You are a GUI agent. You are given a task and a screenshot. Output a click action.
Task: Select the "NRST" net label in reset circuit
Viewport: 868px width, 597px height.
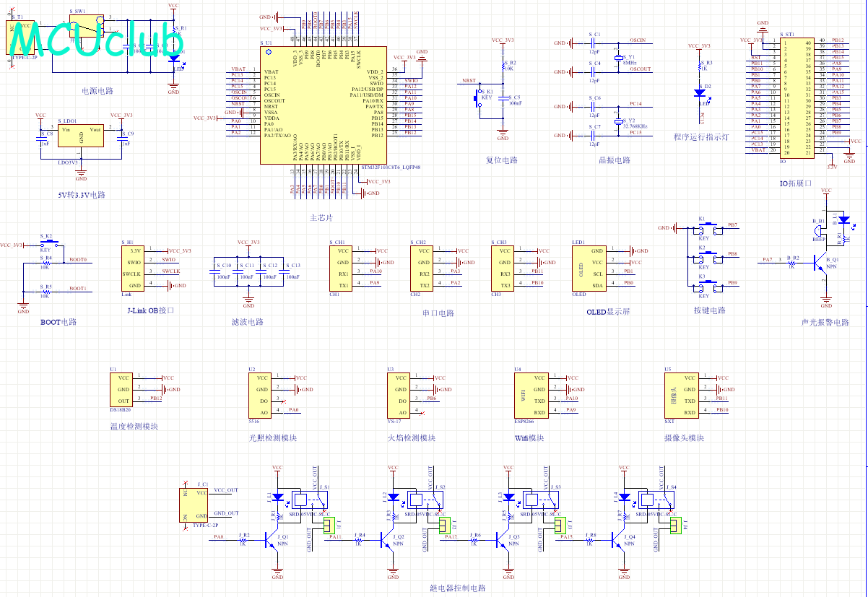click(469, 81)
